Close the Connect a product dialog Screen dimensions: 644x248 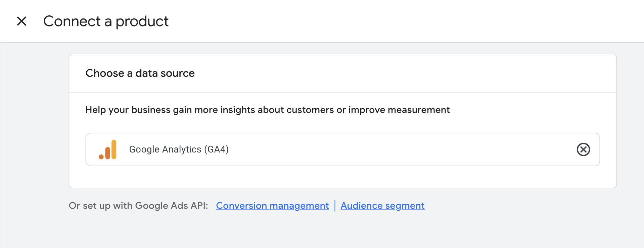(22, 21)
